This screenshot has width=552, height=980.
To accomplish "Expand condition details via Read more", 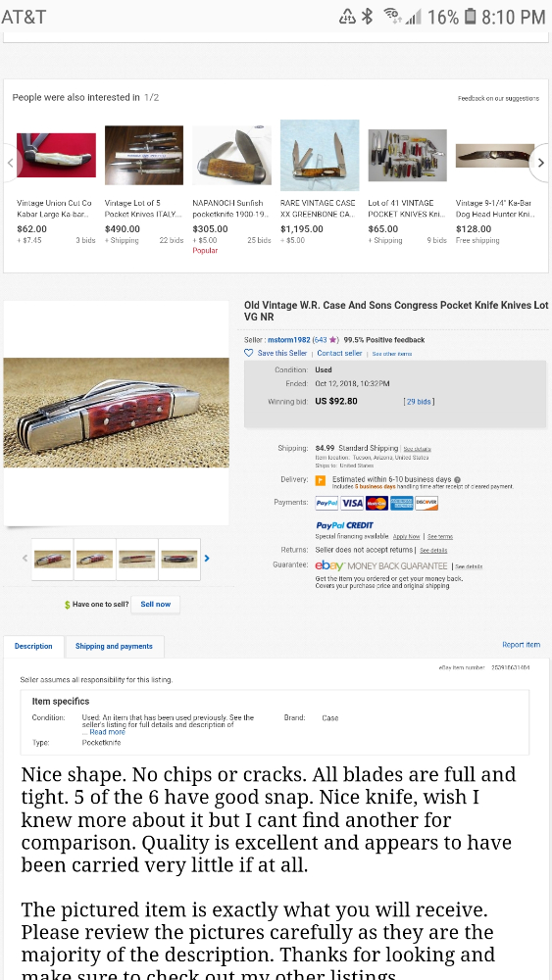I will point(107,732).
